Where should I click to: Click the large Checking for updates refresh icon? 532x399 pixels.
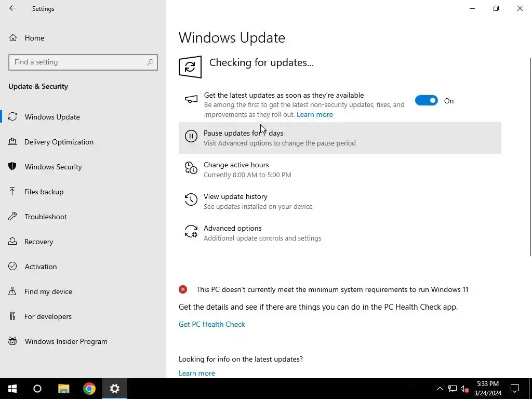(190, 67)
